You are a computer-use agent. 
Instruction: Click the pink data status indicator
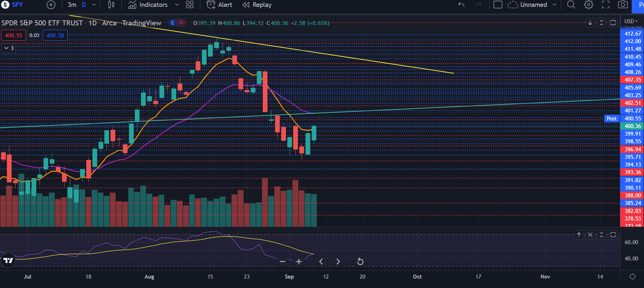click(x=182, y=23)
